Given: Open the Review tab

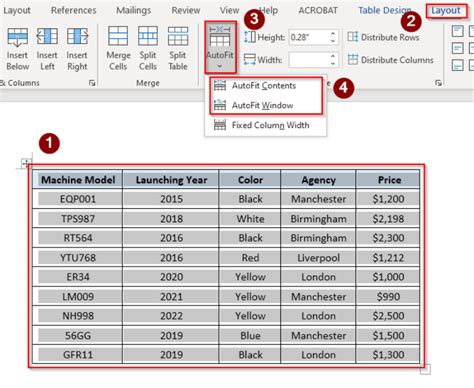Looking at the screenshot, I should click(186, 11).
